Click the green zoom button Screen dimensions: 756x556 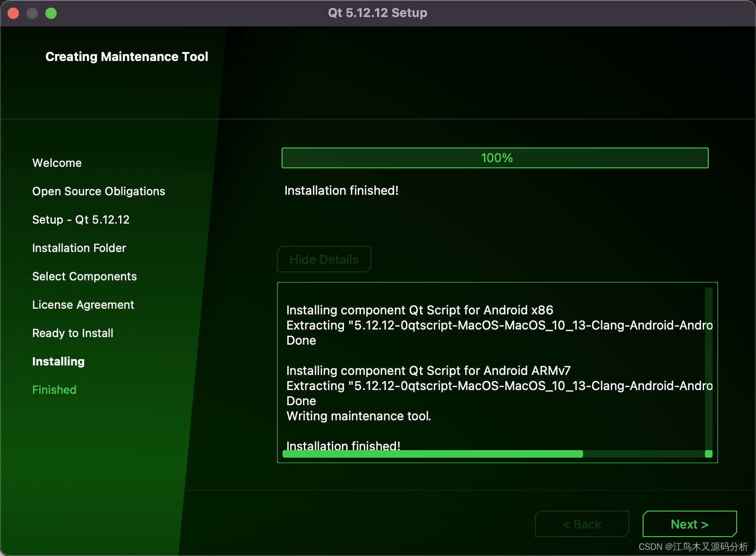[x=50, y=13]
